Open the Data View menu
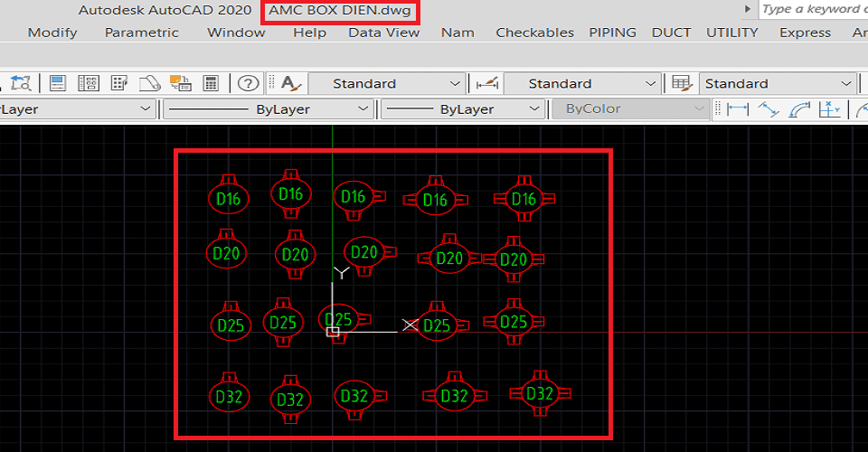 click(x=383, y=33)
